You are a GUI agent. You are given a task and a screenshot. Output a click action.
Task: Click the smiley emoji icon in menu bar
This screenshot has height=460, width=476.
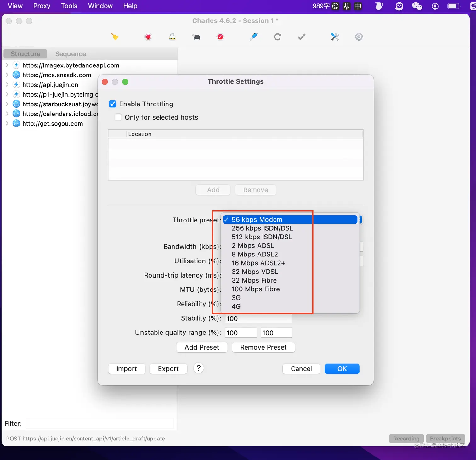point(336,6)
